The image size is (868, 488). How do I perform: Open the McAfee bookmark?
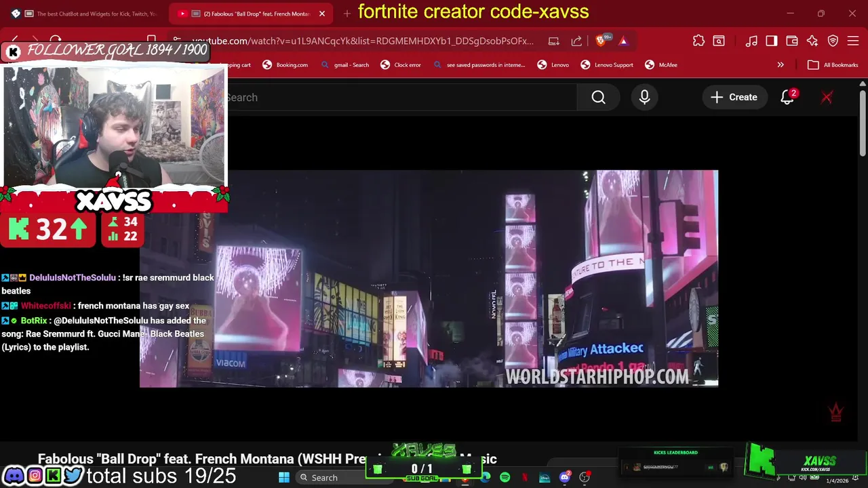coord(660,65)
